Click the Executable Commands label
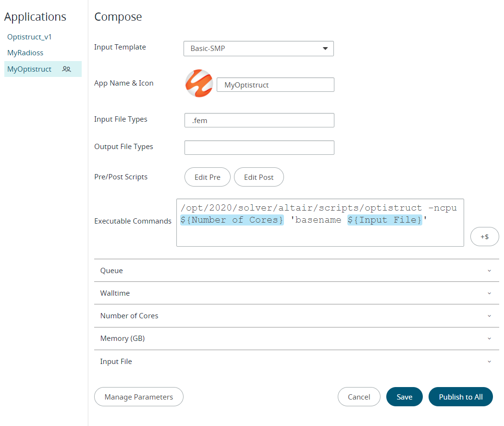This screenshot has width=504, height=426. click(x=133, y=221)
